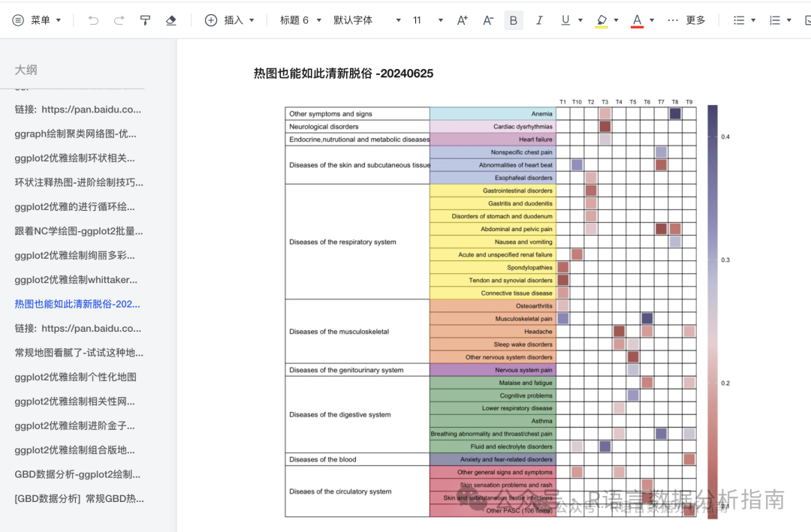Open outline item 常规地图看腻了-试试这种地
Viewport: 811px width, 532px height.
(x=79, y=353)
